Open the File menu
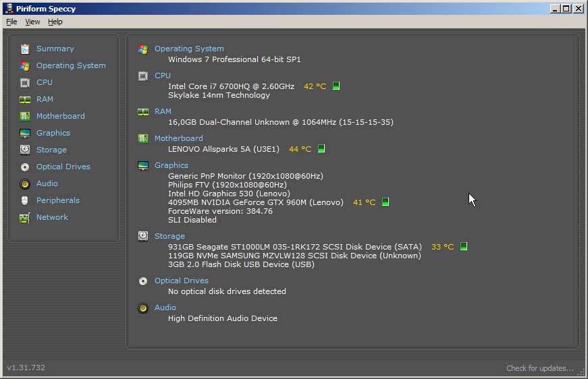The width and height of the screenshot is (588, 379). coord(11,22)
